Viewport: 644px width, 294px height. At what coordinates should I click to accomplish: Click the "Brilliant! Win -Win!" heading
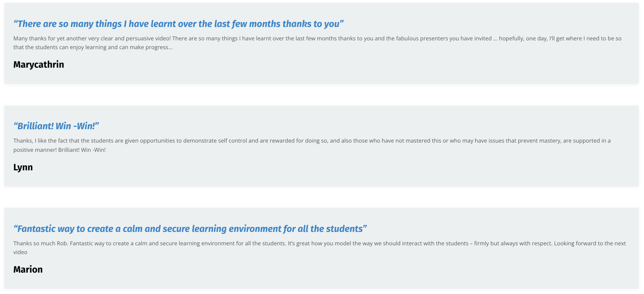tap(56, 126)
